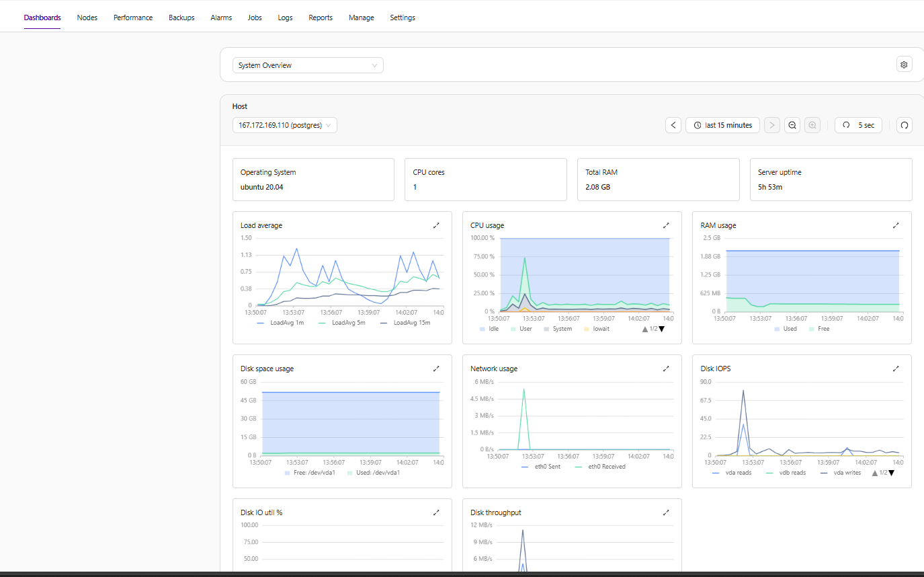This screenshot has width=924, height=577.
Task: Expand the Disk IOPS chart fullscreen
Action: pos(896,369)
